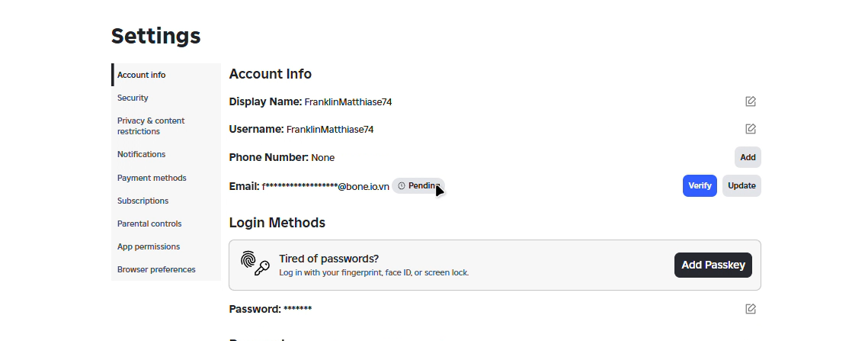
Task: Click the masked email address text
Action: click(x=325, y=186)
